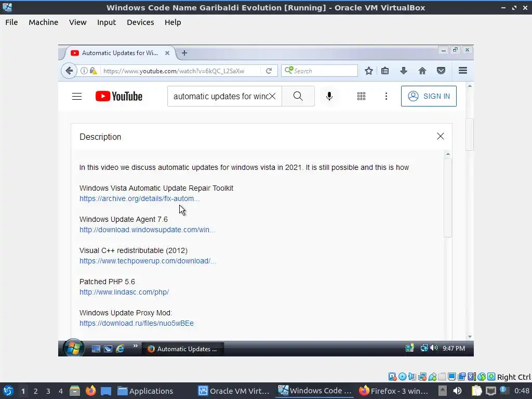Click Switch between windows quick launch icon

click(x=108, y=349)
